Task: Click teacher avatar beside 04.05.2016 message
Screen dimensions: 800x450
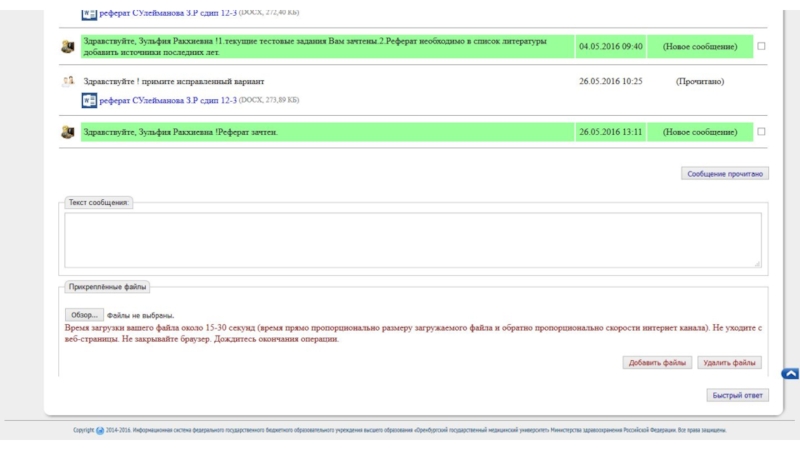Action: [68, 47]
